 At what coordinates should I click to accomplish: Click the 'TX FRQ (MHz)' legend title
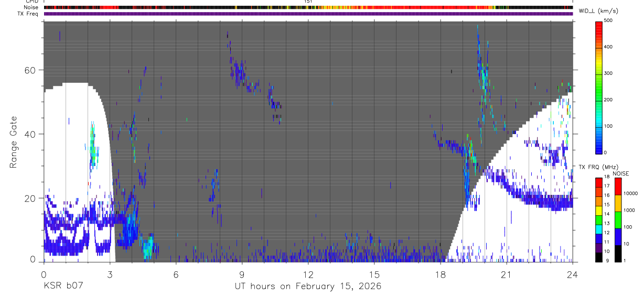(597, 167)
